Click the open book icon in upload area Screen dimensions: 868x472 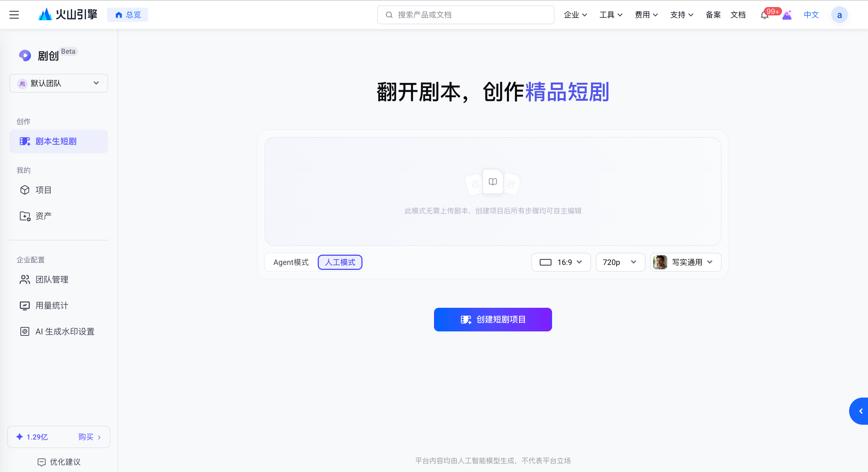click(x=493, y=182)
